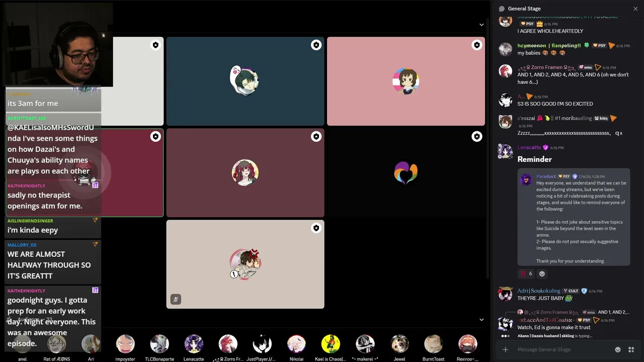The width and height of the screenshot is (644, 362).
Task: Open Kael is Chaos audience avatar
Action: pyautogui.click(x=331, y=344)
